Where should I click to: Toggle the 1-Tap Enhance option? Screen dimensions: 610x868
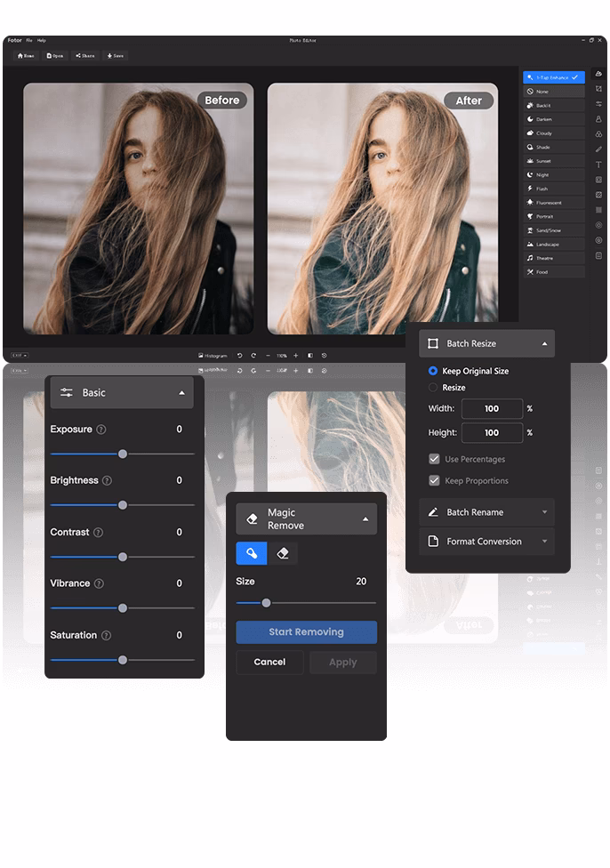(x=554, y=77)
